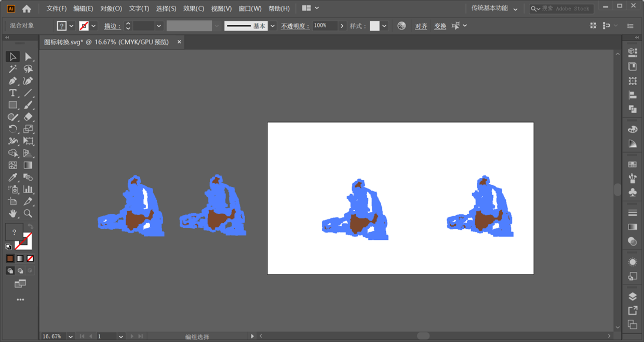Open the 对象(O) menu

pos(111,8)
